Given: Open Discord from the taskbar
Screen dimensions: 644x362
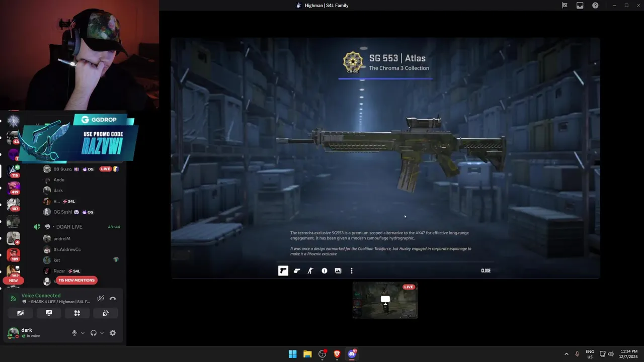Looking at the screenshot, I should (352, 354).
